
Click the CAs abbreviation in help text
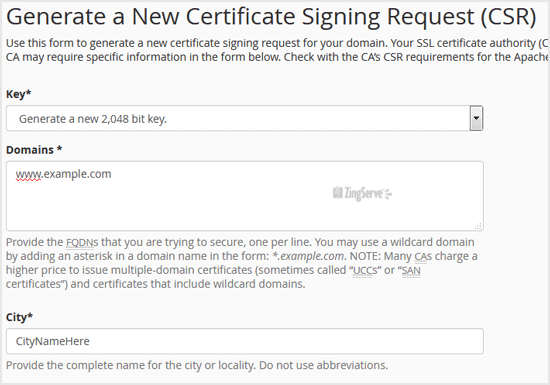pos(423,256)
